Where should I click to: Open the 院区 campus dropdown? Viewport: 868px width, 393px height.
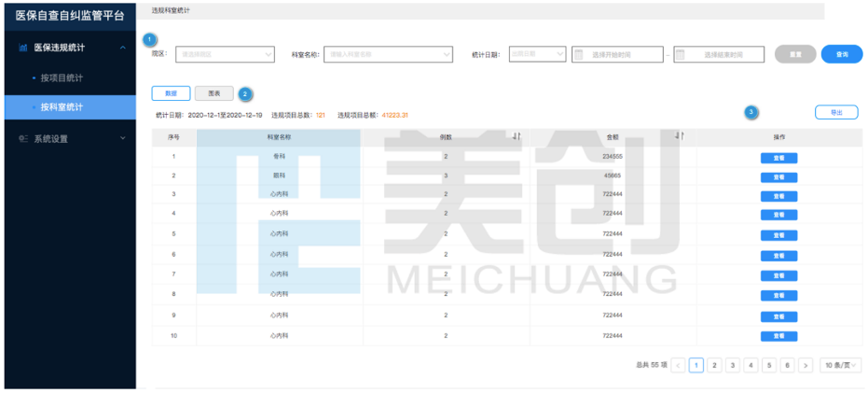(225, 55)
